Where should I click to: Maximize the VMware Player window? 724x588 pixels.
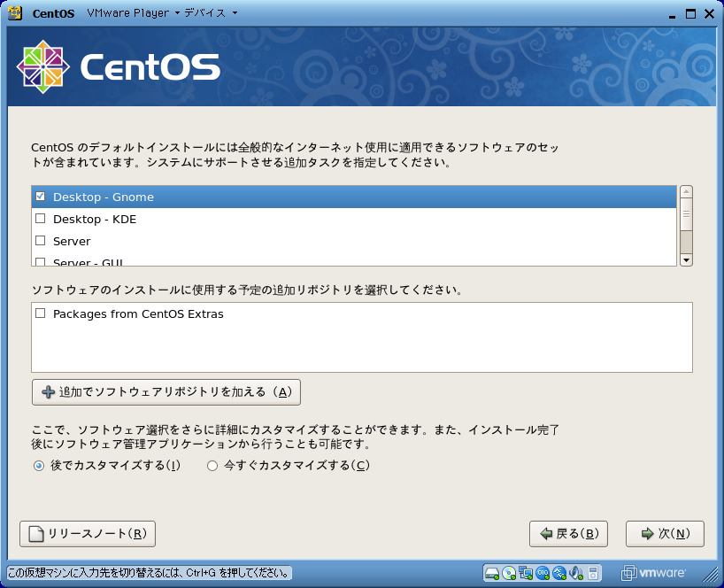[x=690, y=14]
